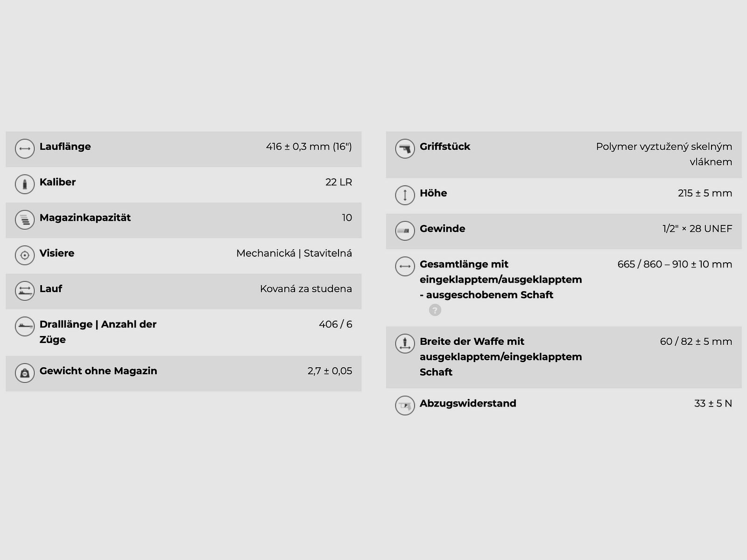Click the Gewinde value 1/2" × 28 UNEF
Screen dimensions: 747x560
(x=697, y=229)
